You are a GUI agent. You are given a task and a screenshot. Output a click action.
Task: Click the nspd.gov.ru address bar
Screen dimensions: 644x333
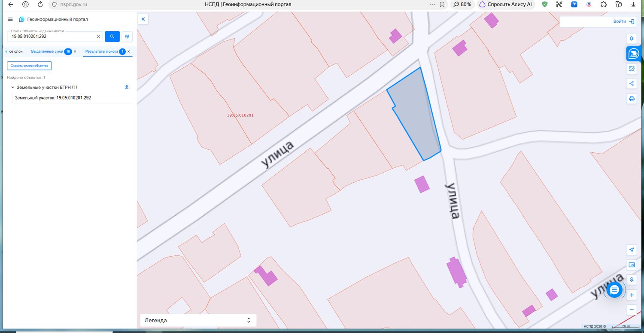click(74, 4)
